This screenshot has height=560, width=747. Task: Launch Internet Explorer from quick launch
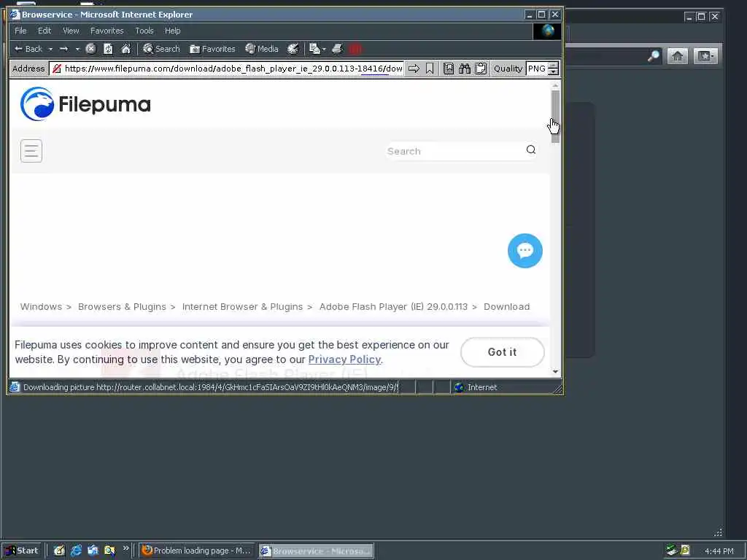tap(76, 551)
